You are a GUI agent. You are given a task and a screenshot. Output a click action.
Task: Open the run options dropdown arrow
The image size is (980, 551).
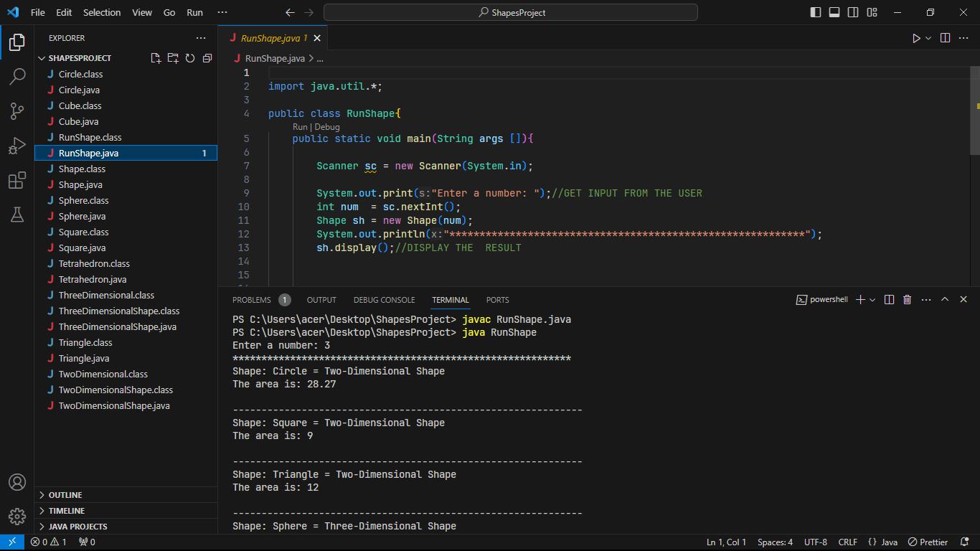(x=928, y=38)
